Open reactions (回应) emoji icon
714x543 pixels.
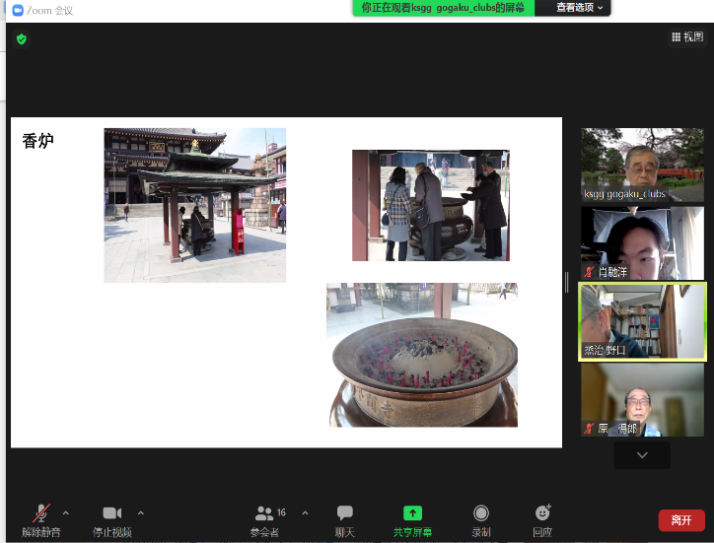[542, 513]
